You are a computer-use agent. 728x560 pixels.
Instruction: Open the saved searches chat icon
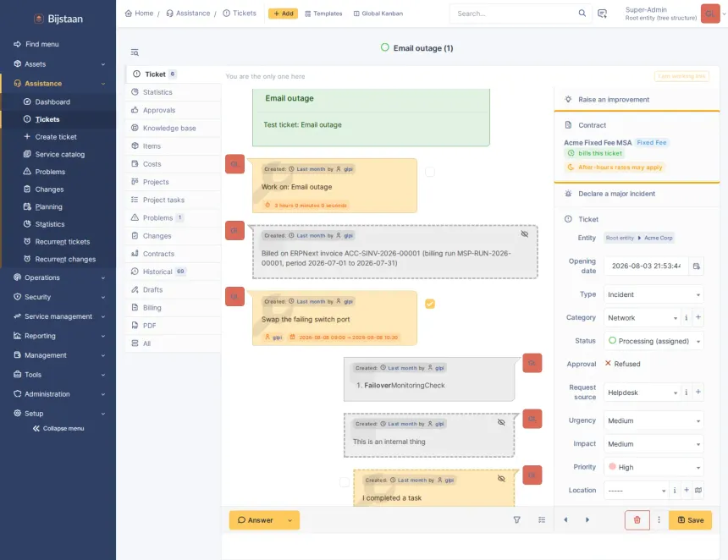point(602,14)
